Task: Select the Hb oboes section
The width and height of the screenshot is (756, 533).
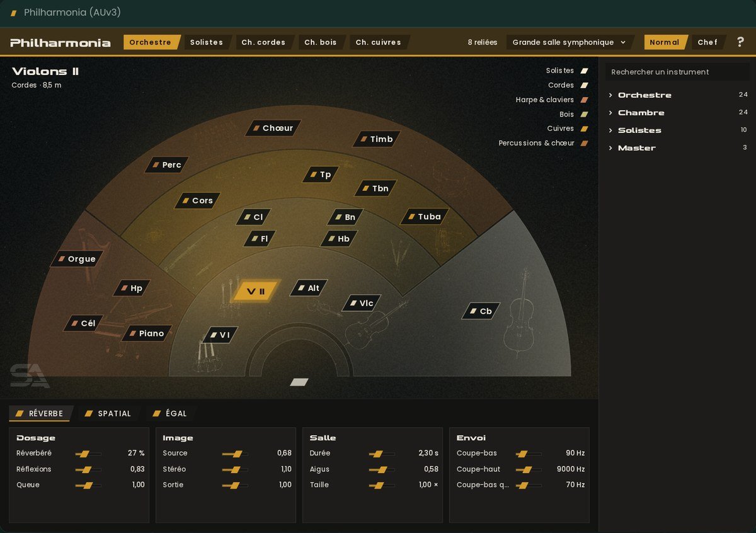Action: pyautogui.click(x=339, y=239)
